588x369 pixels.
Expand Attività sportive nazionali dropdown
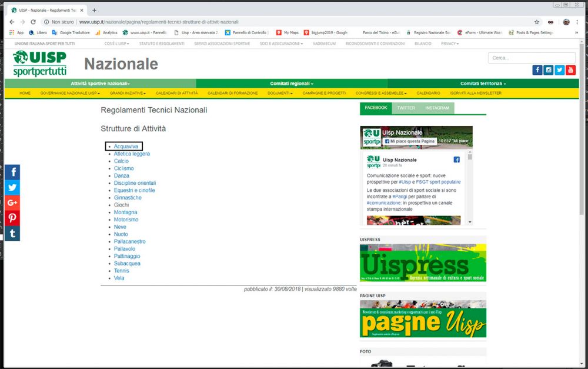[100, 84]
